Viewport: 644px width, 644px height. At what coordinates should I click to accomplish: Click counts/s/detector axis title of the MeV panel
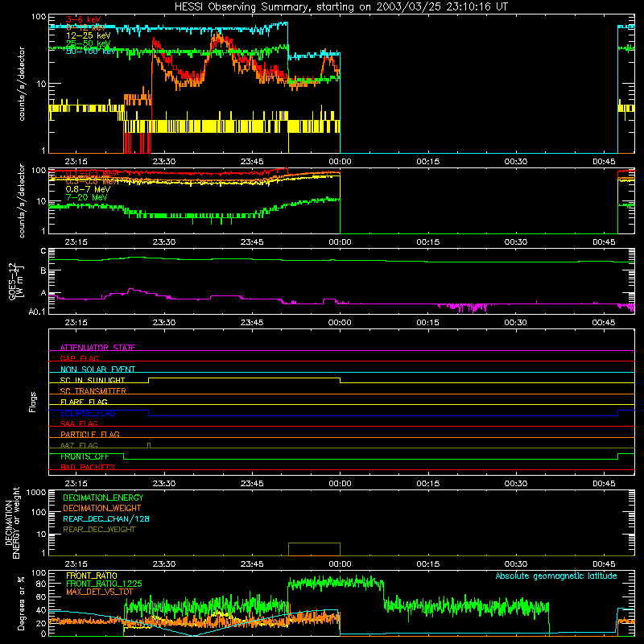click(x=22, y=200)
